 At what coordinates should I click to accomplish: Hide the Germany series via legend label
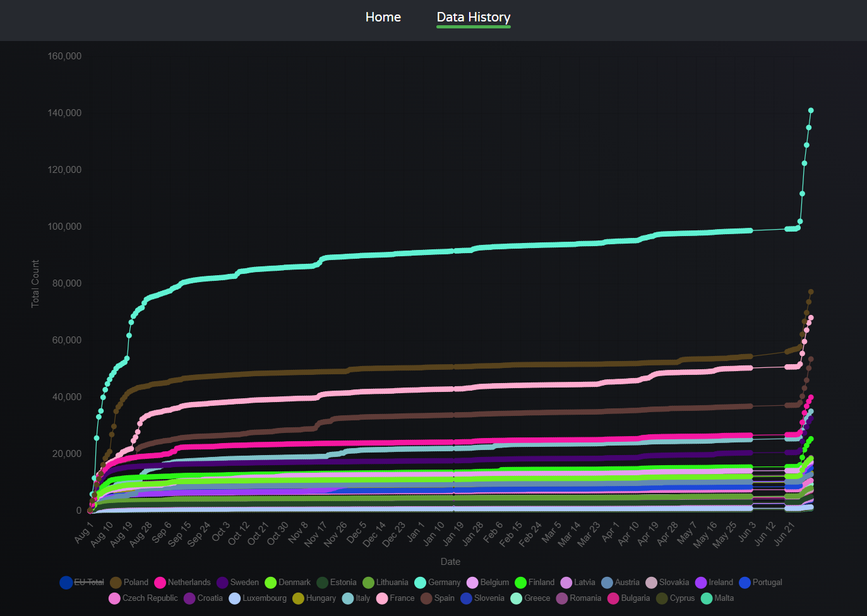pyautogui.click(x=444, y=582)
